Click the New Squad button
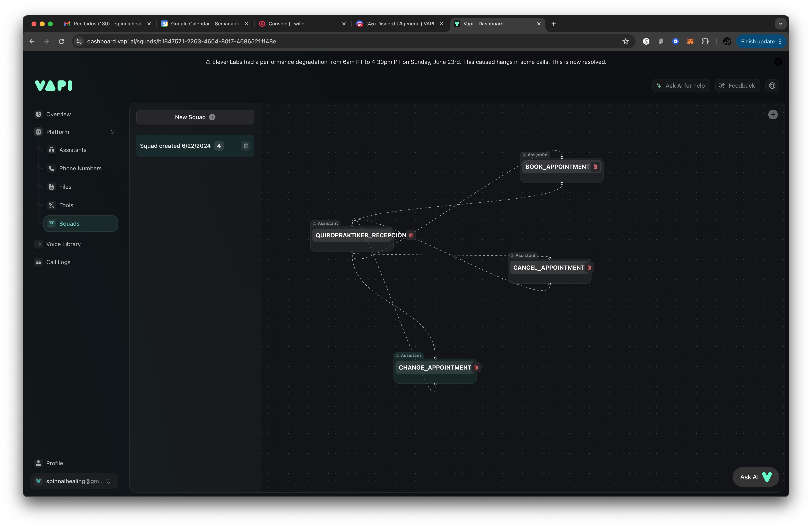812x527 pixels. coord(195,117)
